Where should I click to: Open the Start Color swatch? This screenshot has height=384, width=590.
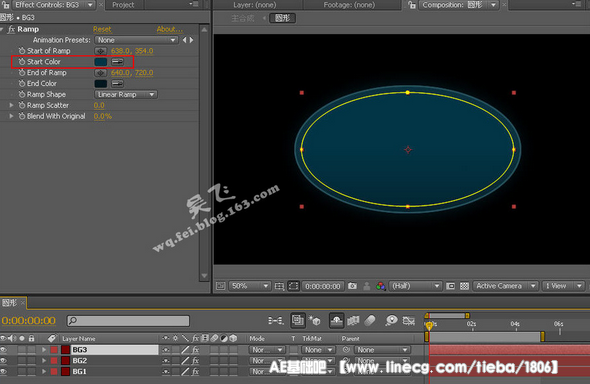[100, 62]
